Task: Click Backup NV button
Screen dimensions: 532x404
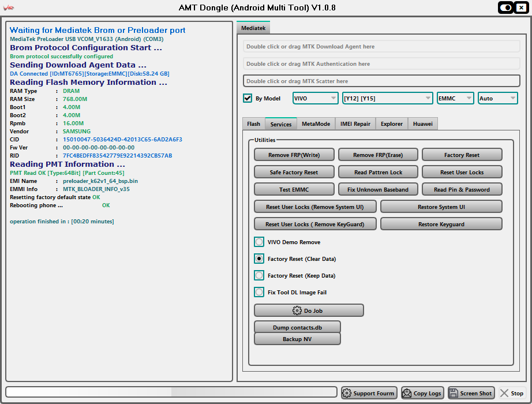Action: pyautogui.click(x=297, y=339)
